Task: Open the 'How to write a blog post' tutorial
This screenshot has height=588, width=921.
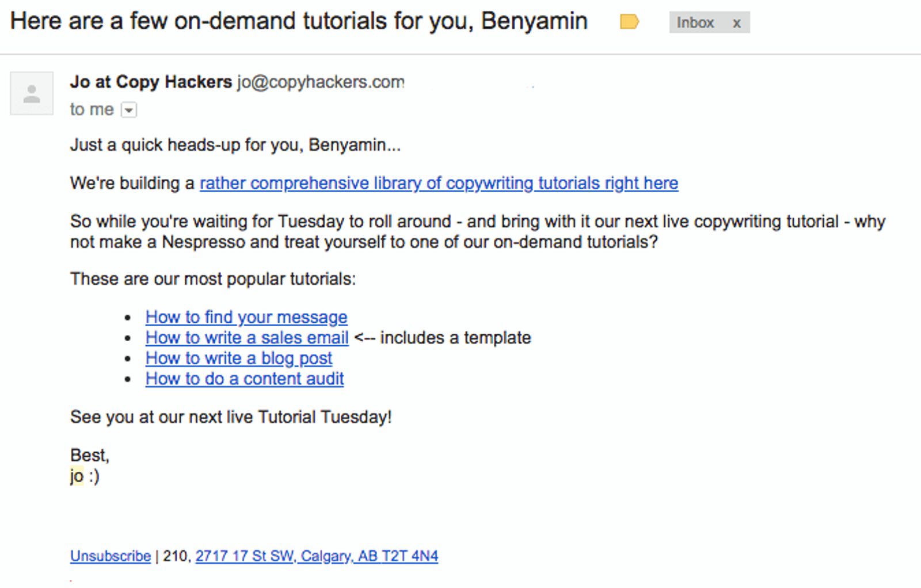Action: [238, 358]
